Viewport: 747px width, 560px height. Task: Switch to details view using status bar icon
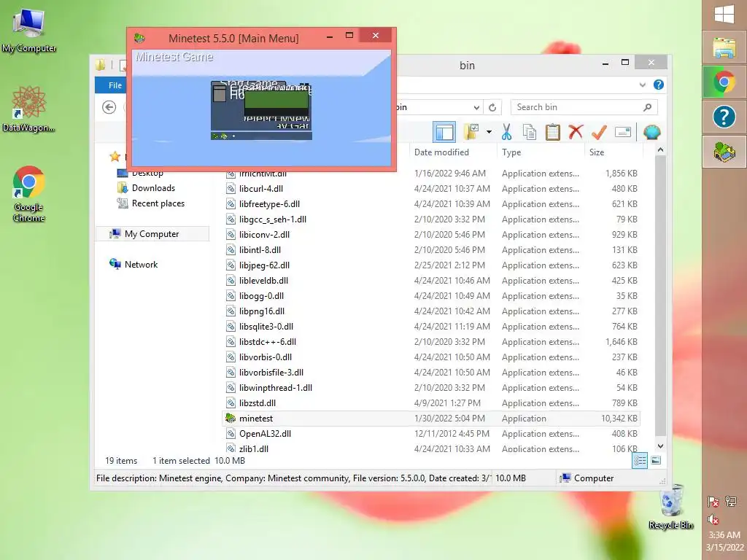(x=640, y=460)
